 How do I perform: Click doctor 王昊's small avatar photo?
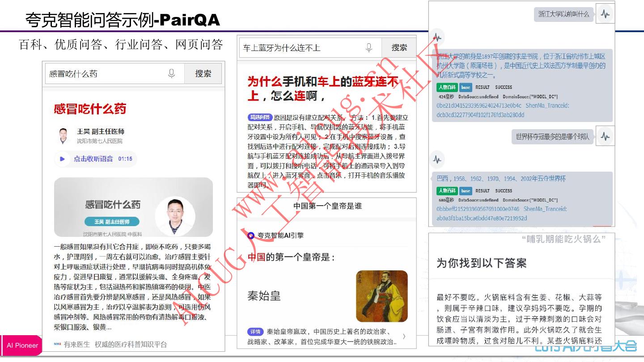[x=64, y=135]
